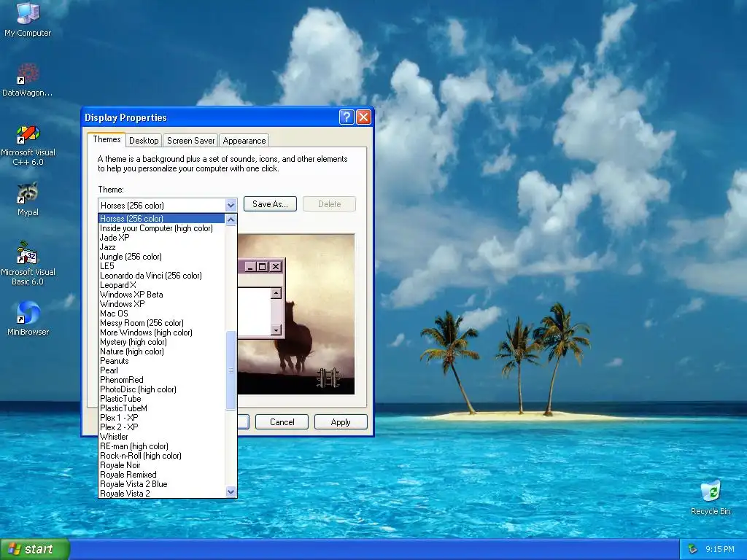
Task: Select the PhenomRed theme
Action: (161, 380)
